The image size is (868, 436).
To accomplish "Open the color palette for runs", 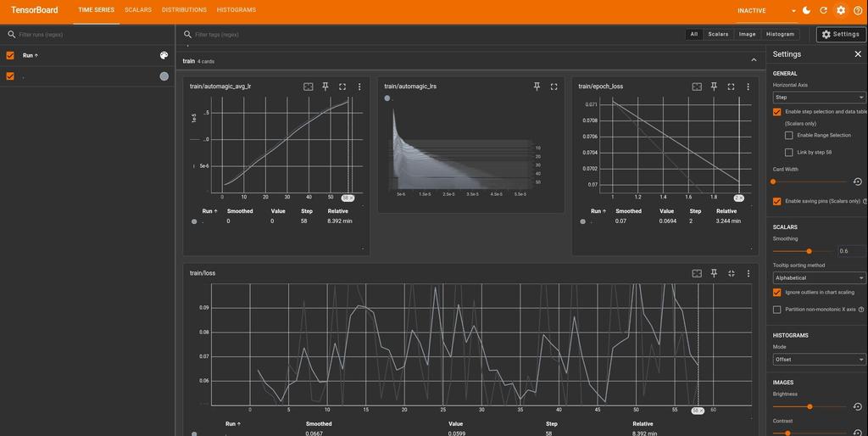I will pos(164,55).
